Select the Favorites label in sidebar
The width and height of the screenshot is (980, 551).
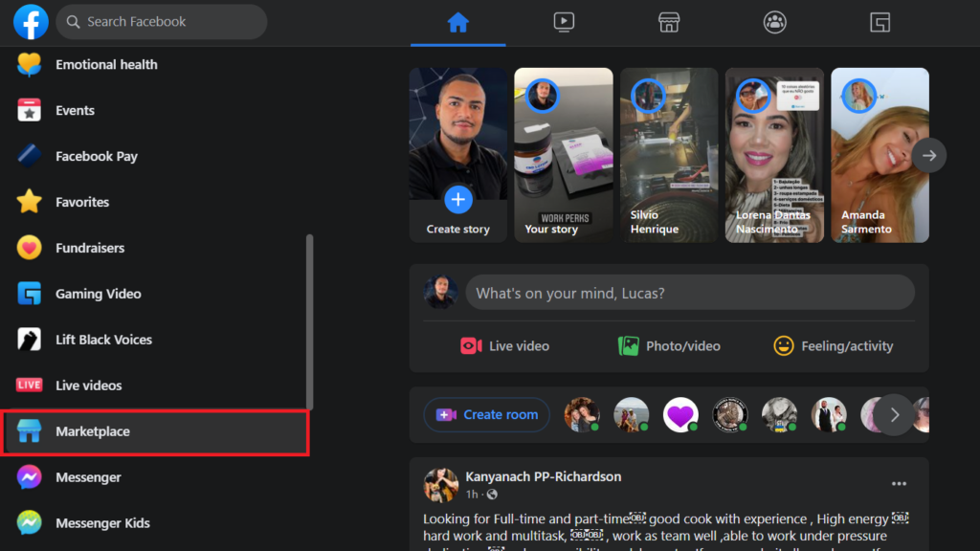point(82,202)
